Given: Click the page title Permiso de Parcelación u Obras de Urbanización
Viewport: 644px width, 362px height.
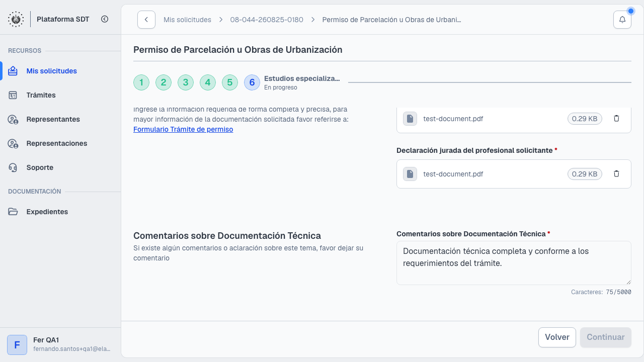Looking at the screenshot, I should [238, 50].
